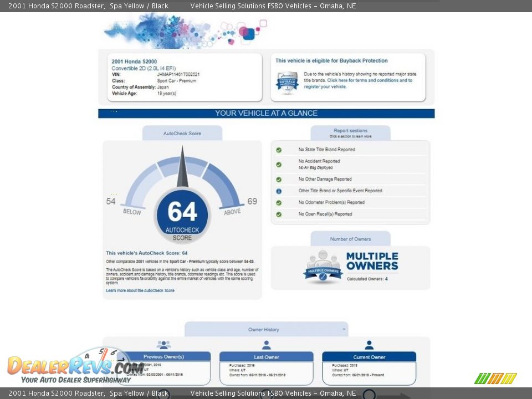
Task: Click the Previous Owner(s) card header
Action: point(163,356)
